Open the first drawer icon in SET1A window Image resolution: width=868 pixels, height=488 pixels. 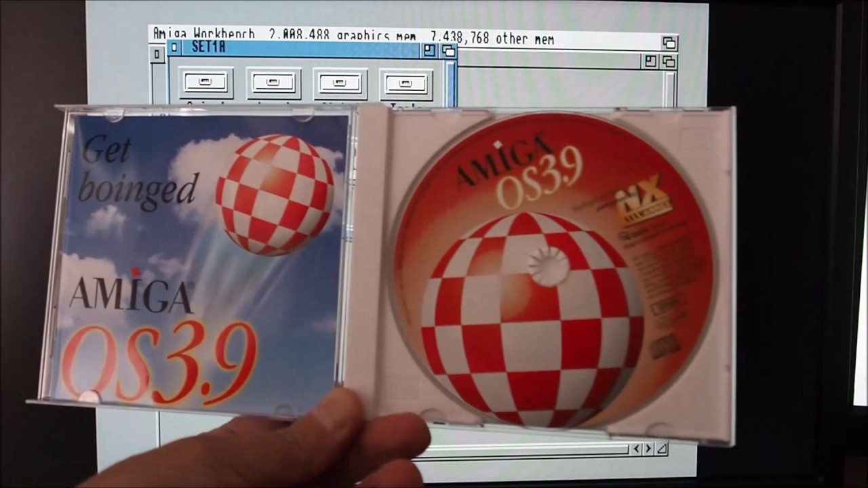(206, 83)
